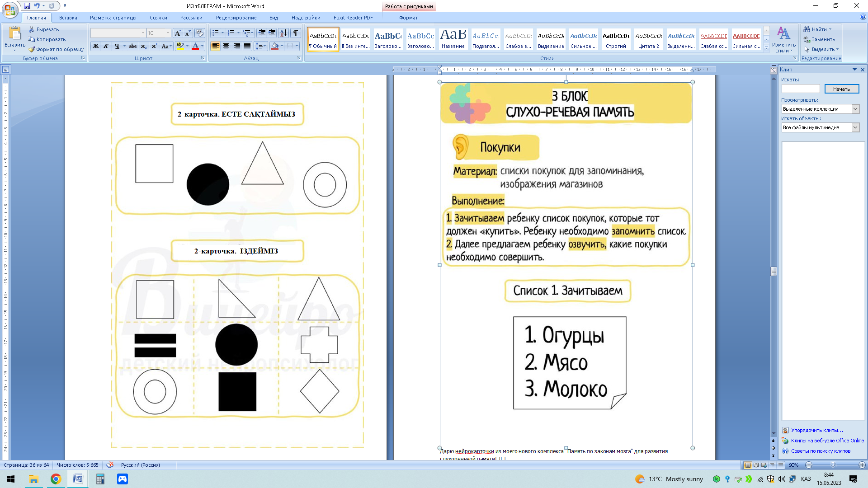
Task: Click the bulleted list icon
Action: 216,33
